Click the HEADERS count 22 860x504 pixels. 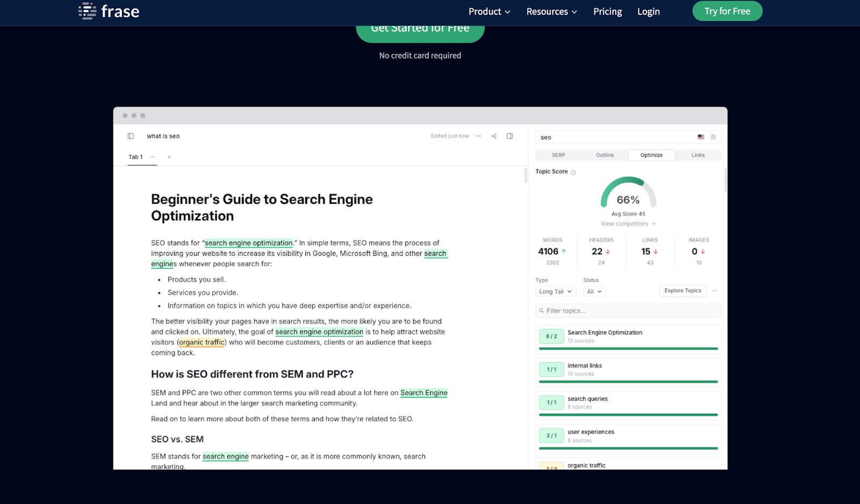click(x=597, y=251)
